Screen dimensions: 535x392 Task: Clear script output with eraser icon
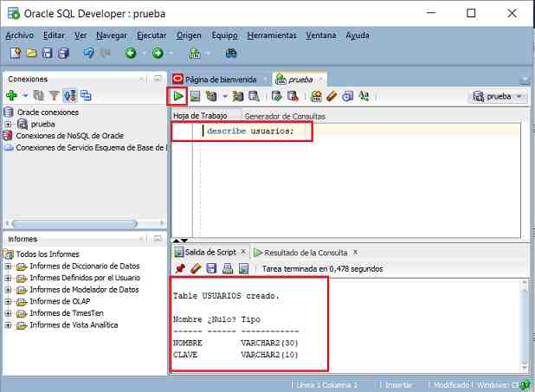[196, 269]
